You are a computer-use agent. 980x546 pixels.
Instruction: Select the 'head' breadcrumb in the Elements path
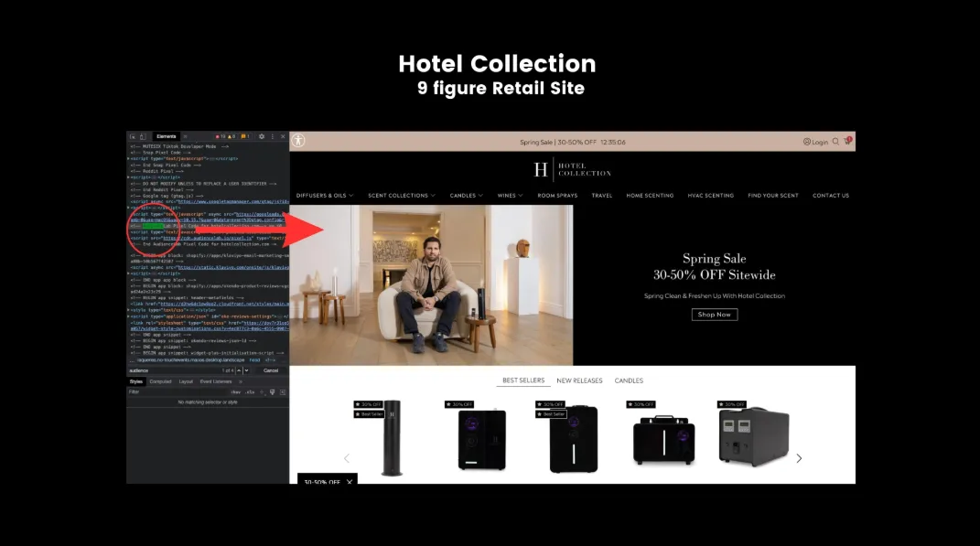tap(255, 359)
